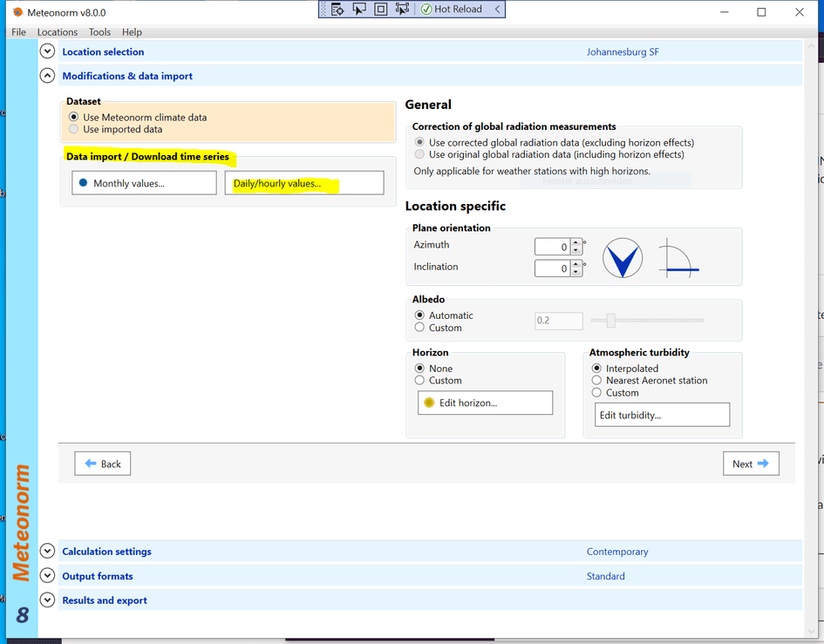
Task: Click the Monthly values... button
Action: pyautogui.click(x=144, y=183)
